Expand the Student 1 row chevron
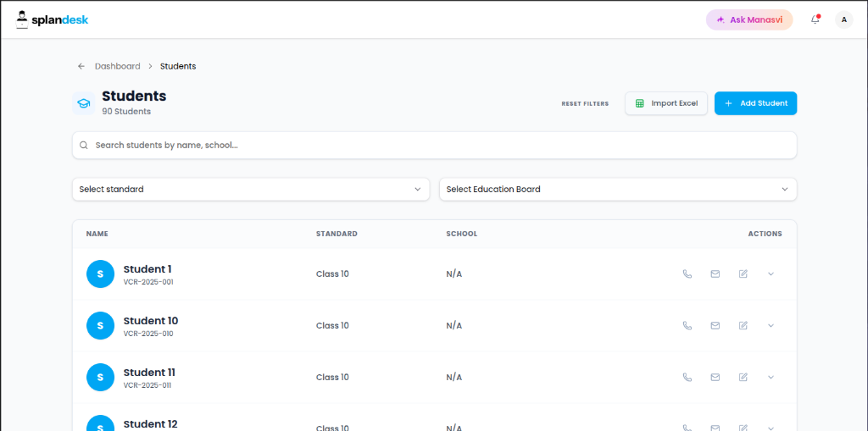Image resolution: width=868 pixels, height=431 pixels. coord(771,274)
